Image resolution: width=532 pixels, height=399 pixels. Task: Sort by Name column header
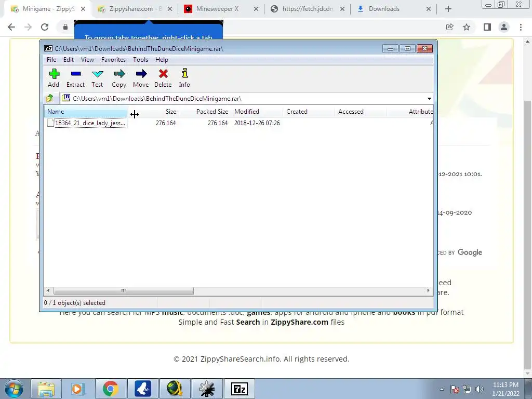click(86, 112)
